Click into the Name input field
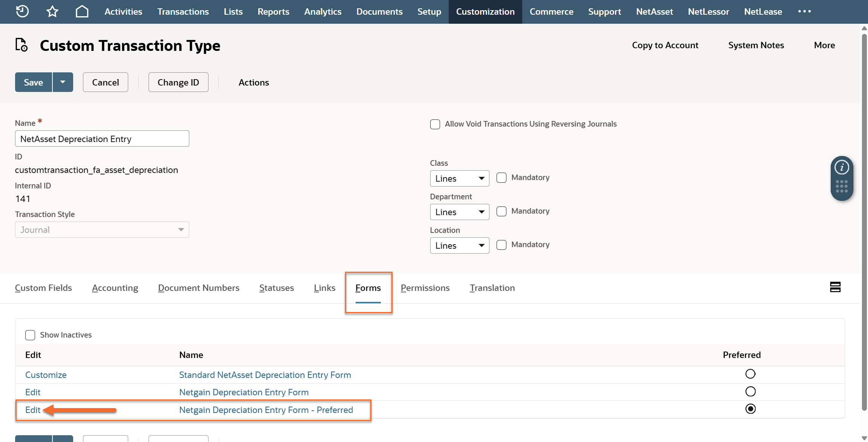Image resolution: width=868 pixels, height=442 pixels. (x=102, y=139)
